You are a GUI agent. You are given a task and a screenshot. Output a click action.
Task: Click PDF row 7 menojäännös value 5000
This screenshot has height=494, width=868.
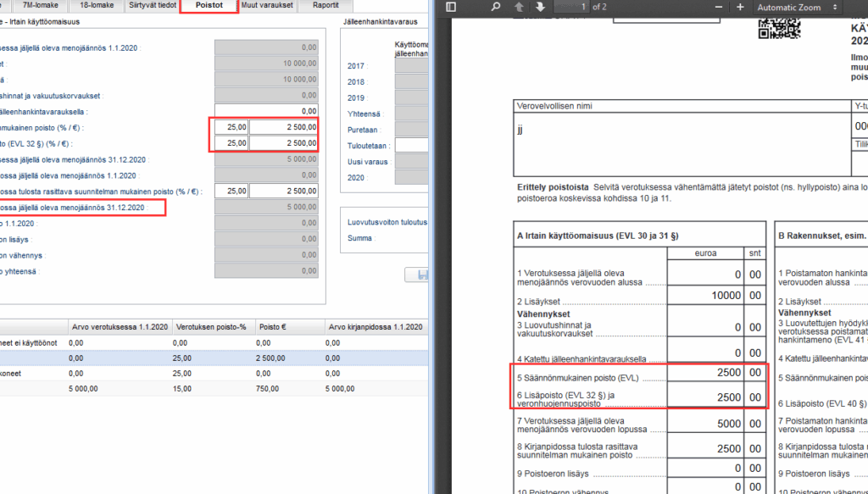(x=729, y=424)
